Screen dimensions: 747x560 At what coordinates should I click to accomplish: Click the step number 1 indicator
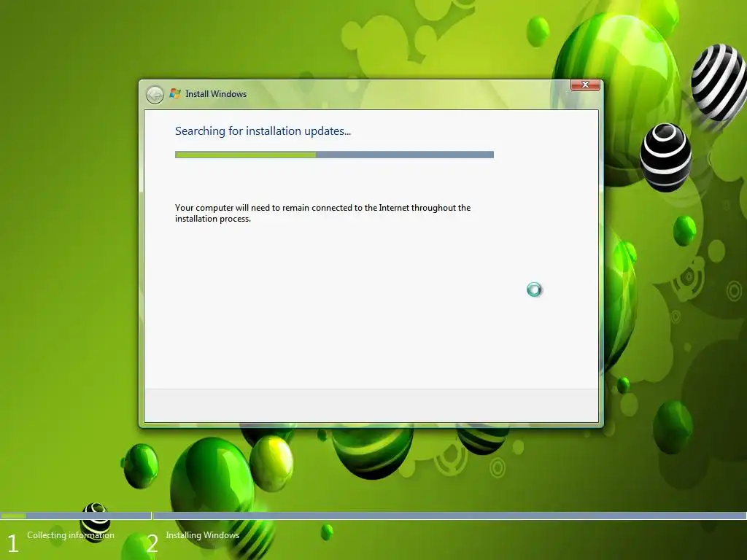[x=13, y=543]
